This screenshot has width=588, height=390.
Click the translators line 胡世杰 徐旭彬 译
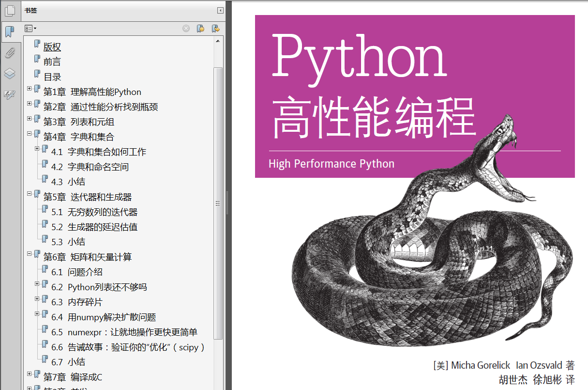[x=537, y=380]
